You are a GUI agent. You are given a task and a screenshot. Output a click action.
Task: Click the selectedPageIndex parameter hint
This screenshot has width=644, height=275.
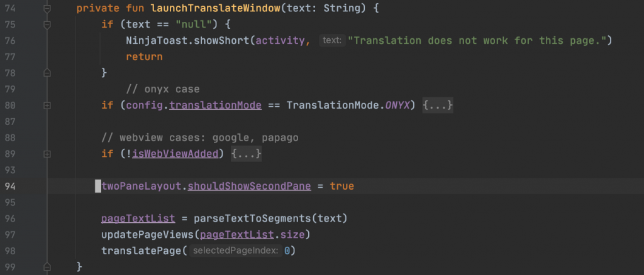pos(236,251)
